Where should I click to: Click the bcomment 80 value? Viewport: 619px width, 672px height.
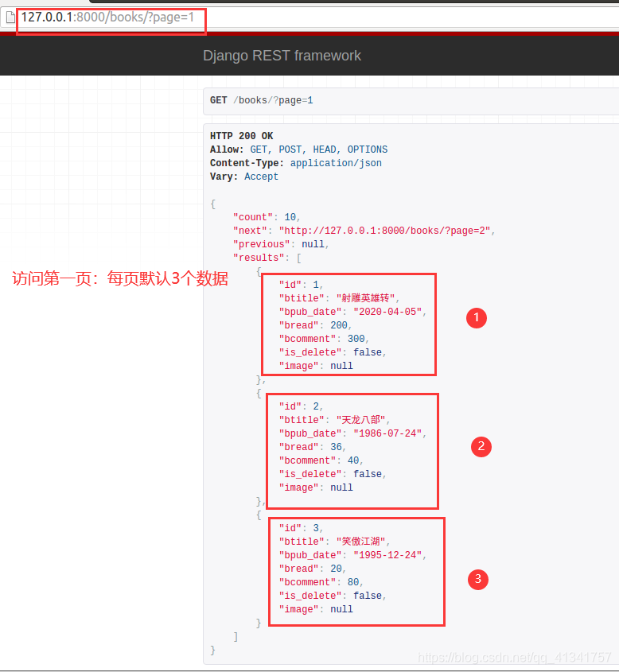pos(353,582)
